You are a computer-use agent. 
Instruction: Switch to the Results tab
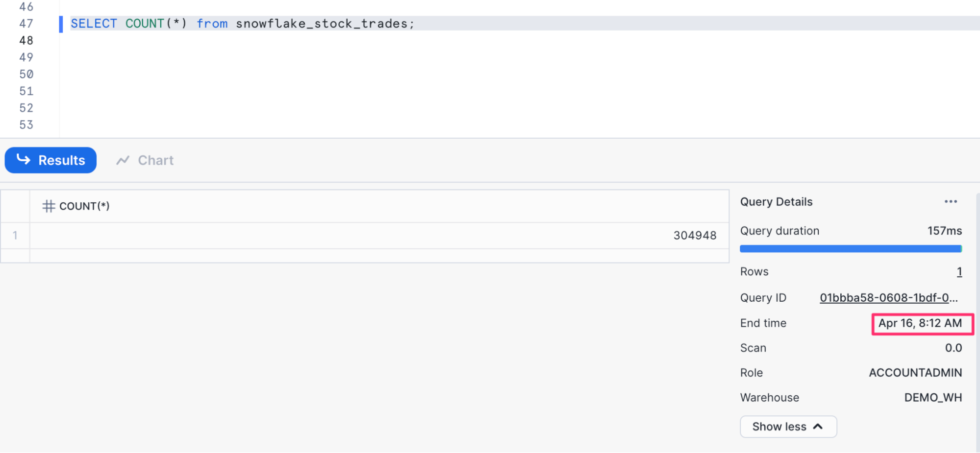(x=50, y=160)
